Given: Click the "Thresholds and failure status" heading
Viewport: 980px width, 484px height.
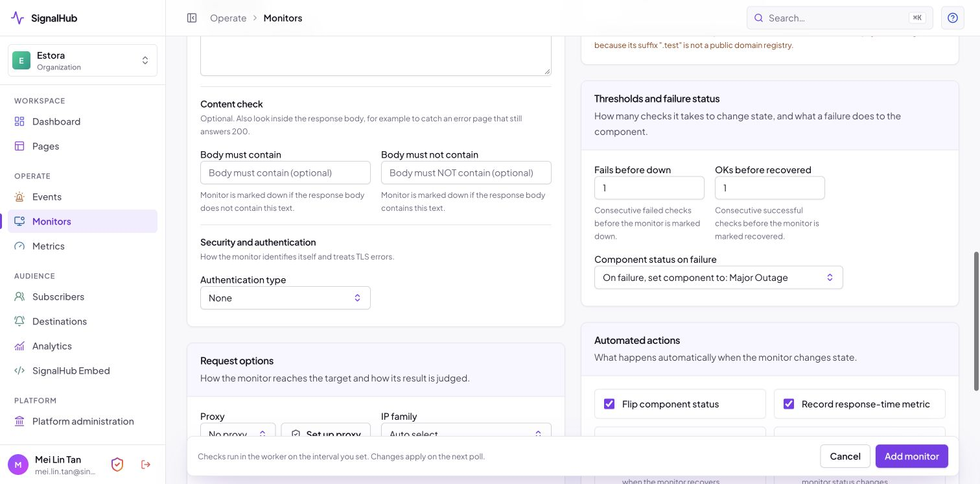Looking at the screenshot, I should pyautogui.click(x=657, y=99).
